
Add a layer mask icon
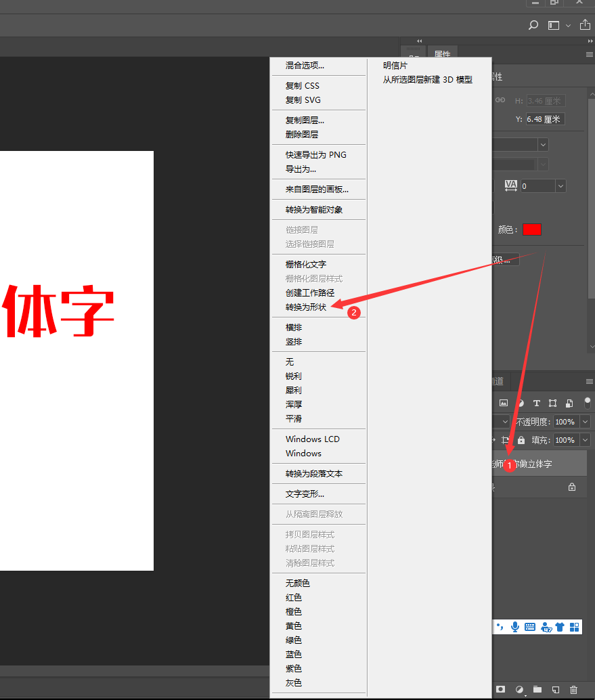[x=501, y=689]
